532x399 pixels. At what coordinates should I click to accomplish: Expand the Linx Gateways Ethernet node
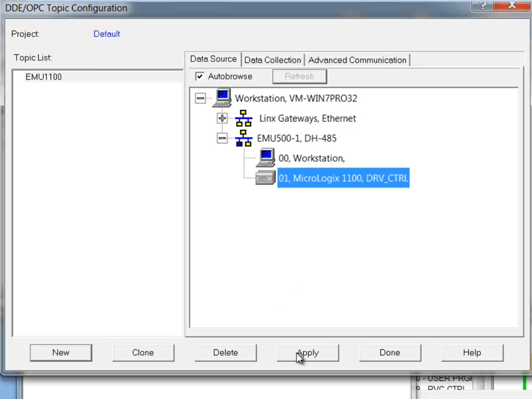point(222,118)
